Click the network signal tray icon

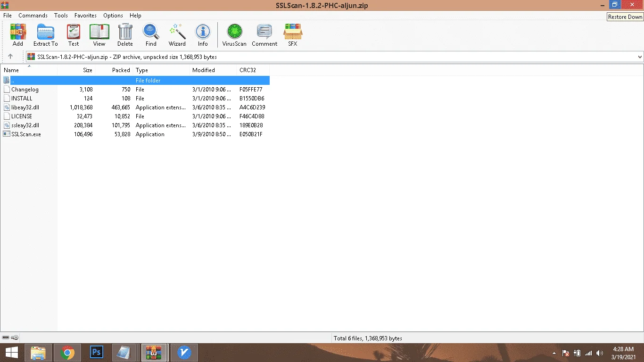coord(588,353)
